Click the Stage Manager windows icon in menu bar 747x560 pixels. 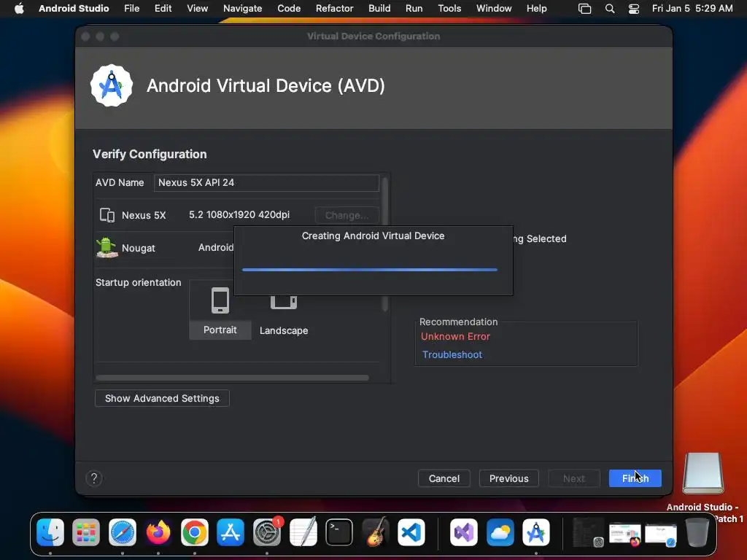[584, 9]
